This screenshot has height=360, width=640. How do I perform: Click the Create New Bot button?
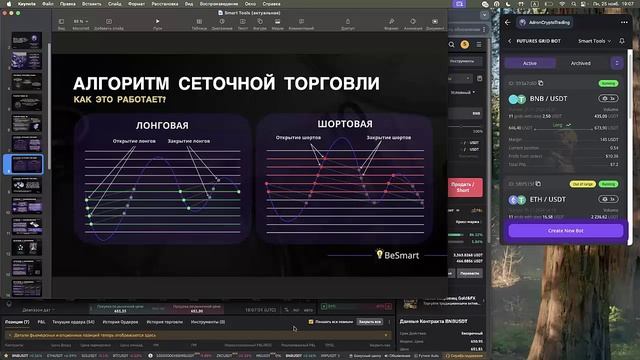566,231
